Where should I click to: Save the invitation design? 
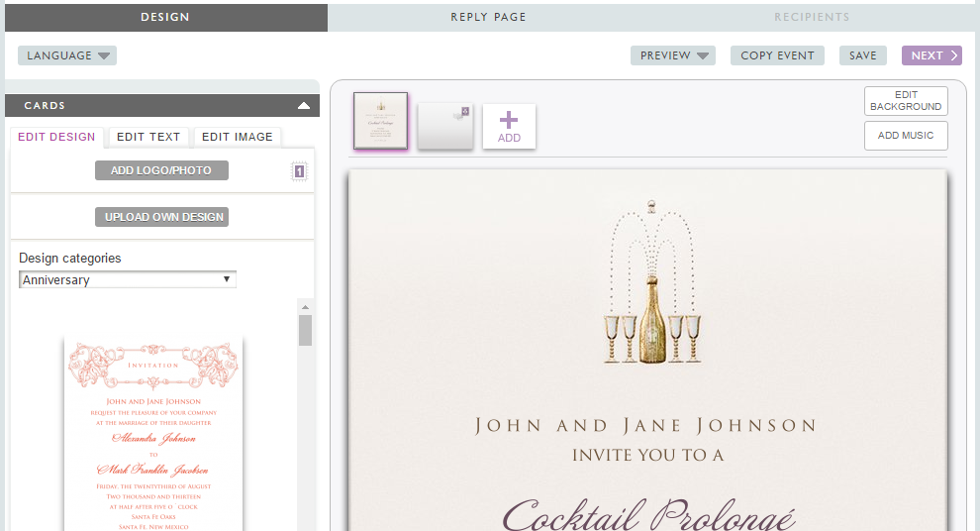(x=862, y=55)
